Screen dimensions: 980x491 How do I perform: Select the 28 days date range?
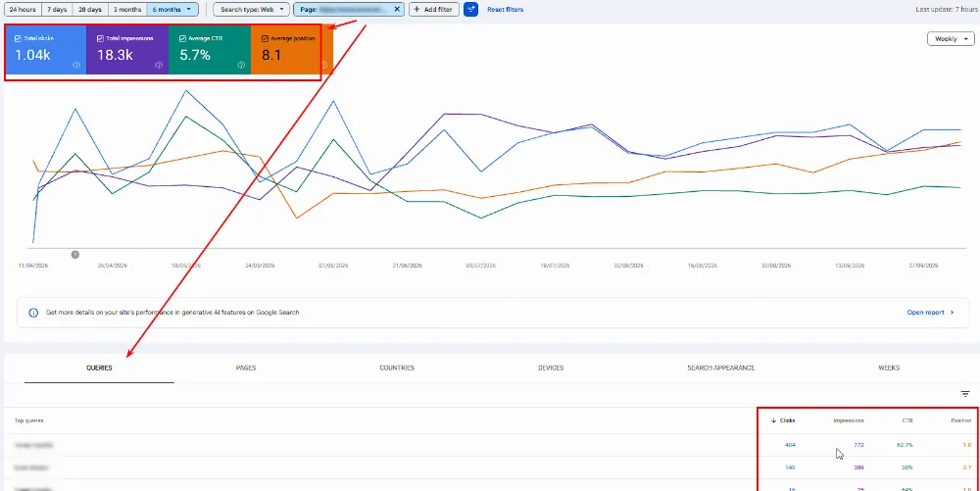[90, 10]
